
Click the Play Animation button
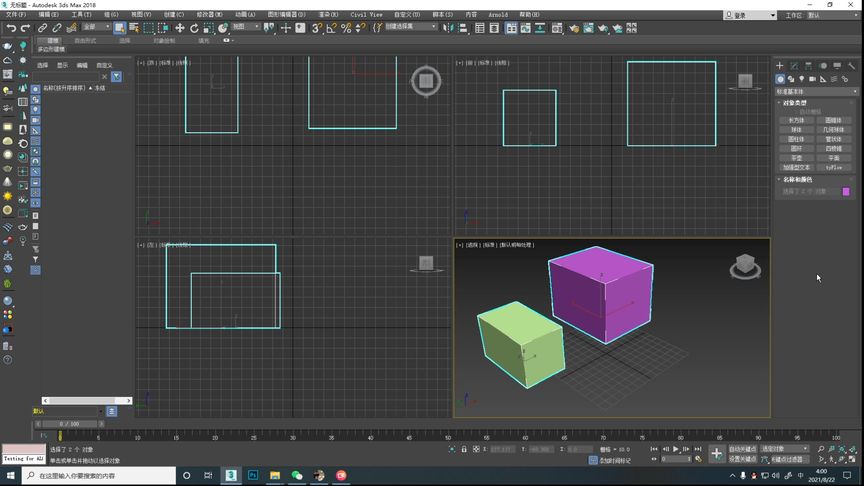tap(676, 449)
